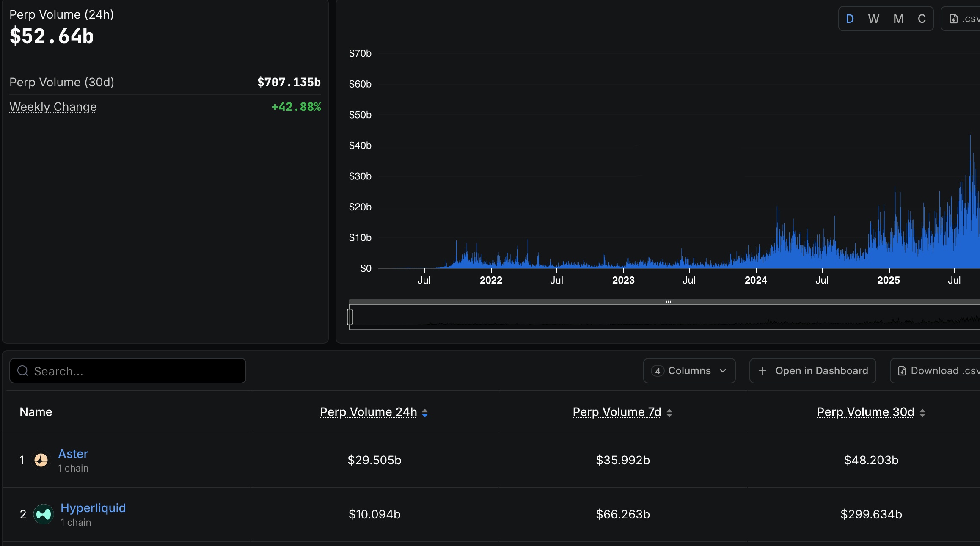This screenshot has height=546, width=980.
Task: Click the chart .csv file icon
Action: click(954, 19)
